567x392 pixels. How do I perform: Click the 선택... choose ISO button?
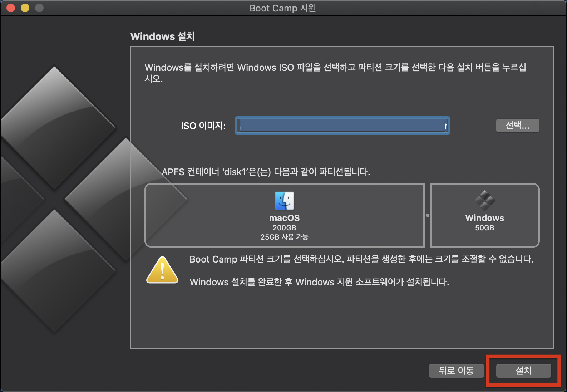[x=517, y=126]
